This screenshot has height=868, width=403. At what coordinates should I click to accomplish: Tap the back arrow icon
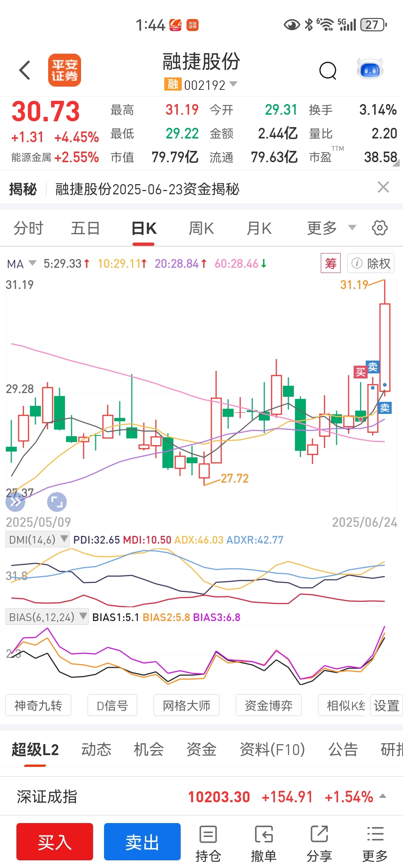click(x=24, y=70)
